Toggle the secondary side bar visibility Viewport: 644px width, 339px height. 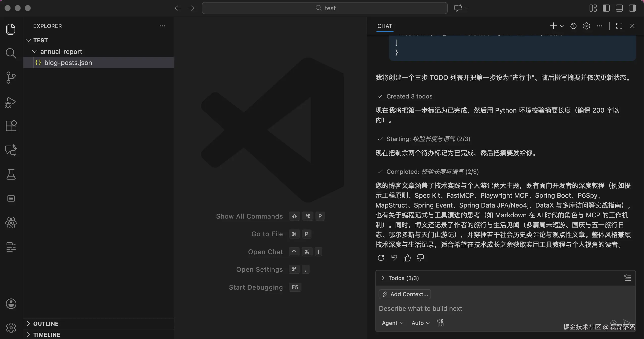tap(632, 8)
